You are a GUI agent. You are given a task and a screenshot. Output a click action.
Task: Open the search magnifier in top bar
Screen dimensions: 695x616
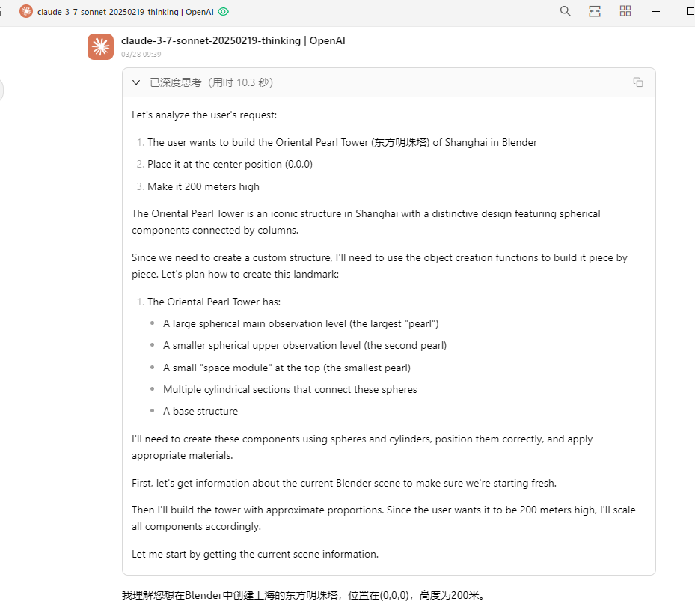[565, 11]
